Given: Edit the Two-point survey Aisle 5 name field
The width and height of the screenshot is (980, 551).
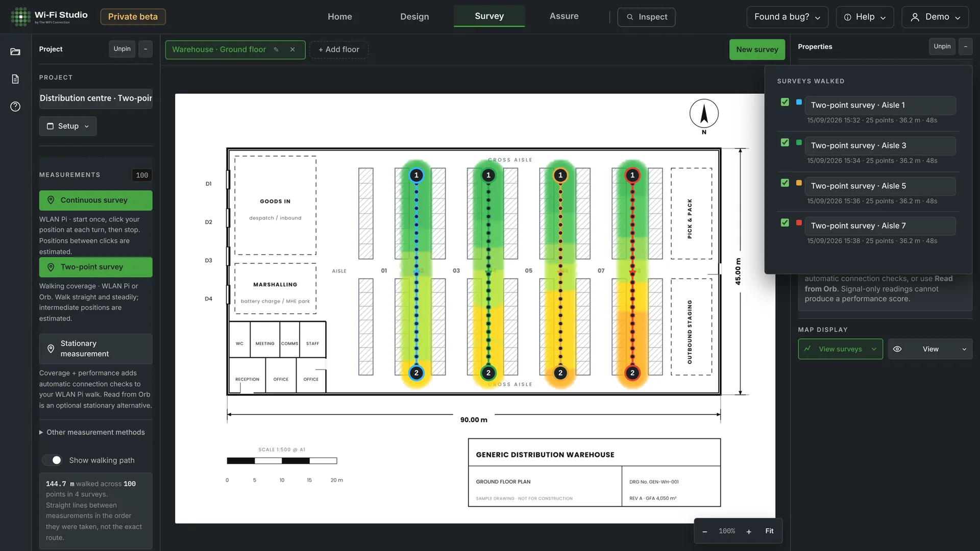Looking at the screenshot, I should pos(880,186).
